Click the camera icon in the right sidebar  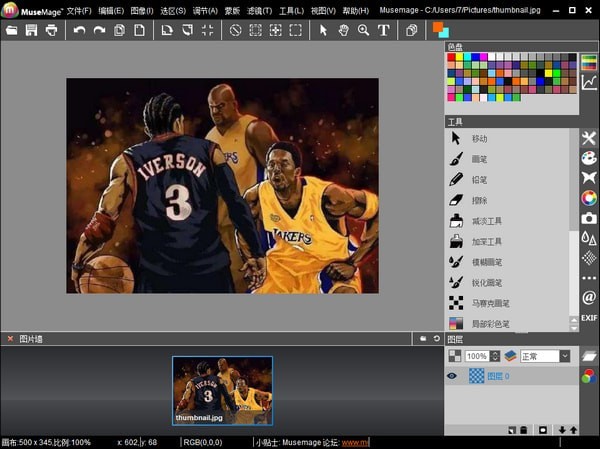(x=589, y=218)
